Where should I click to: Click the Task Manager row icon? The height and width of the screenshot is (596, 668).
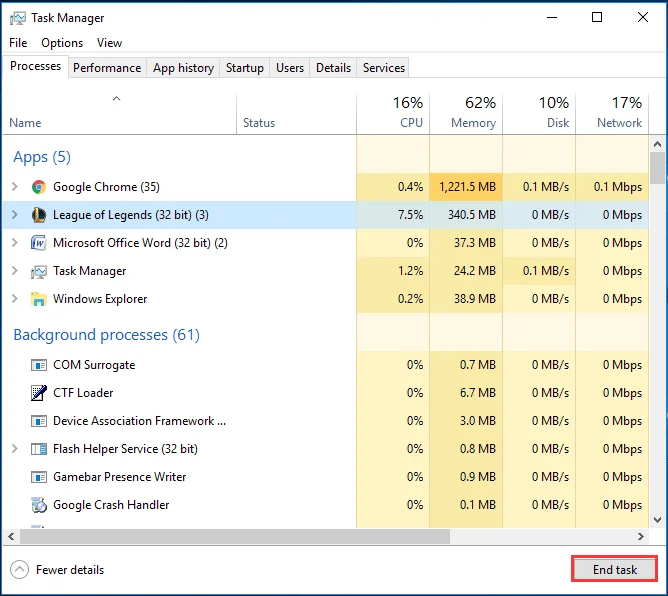tap(39, 271)
